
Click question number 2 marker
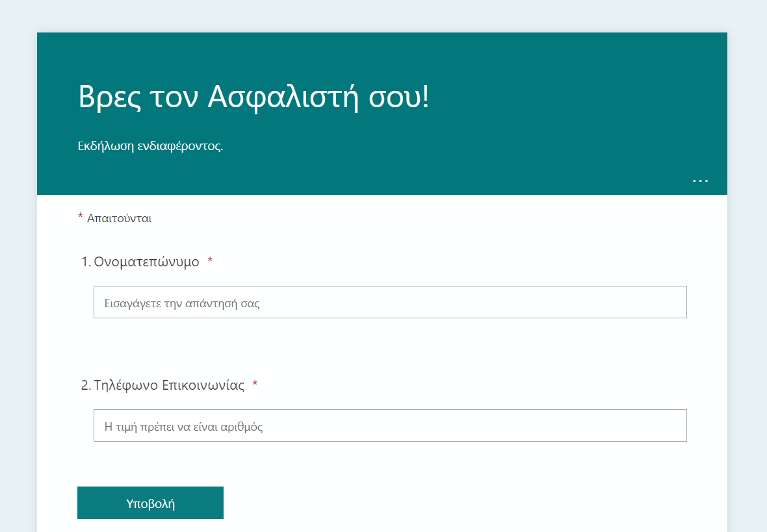(x=86, y=385)
